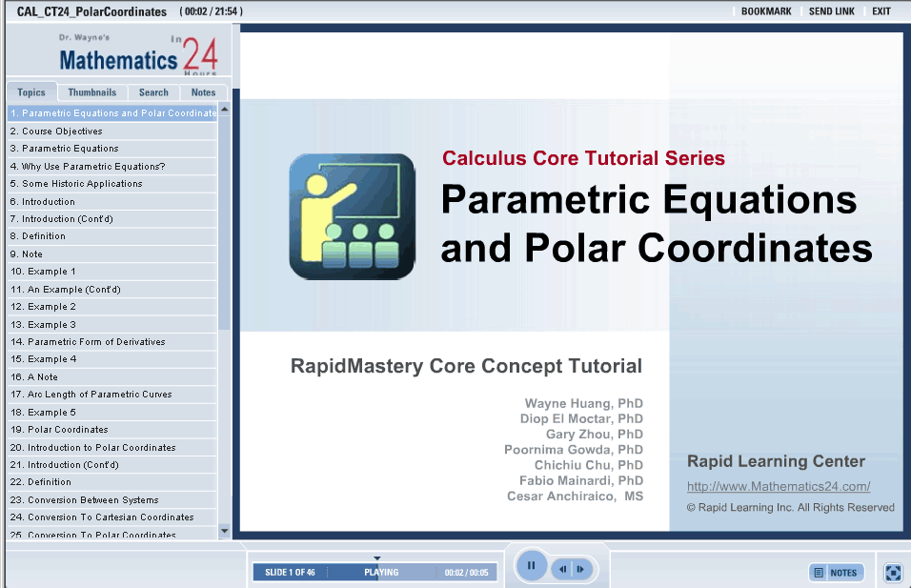Click the author name Wayne Huang, PhD

tap(584, 403)
